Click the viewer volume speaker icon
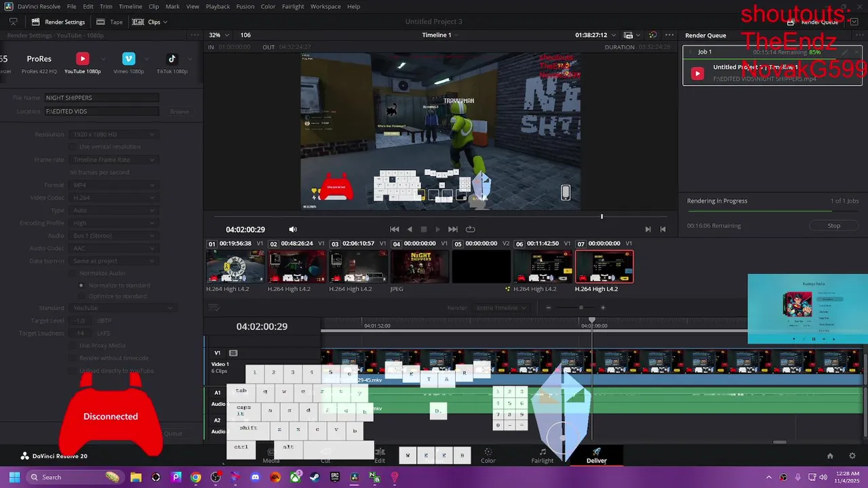Screen dimensions: 868x488 [x=293, y=229]
